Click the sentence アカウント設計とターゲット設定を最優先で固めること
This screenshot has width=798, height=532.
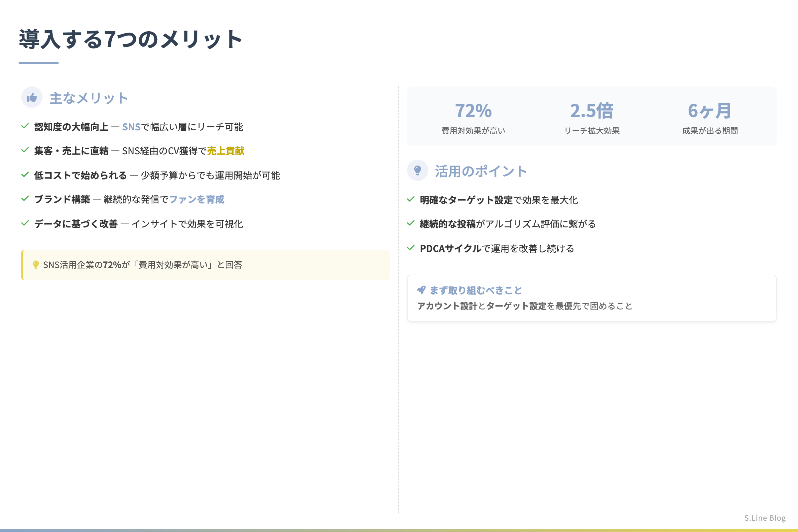(525, 306)
